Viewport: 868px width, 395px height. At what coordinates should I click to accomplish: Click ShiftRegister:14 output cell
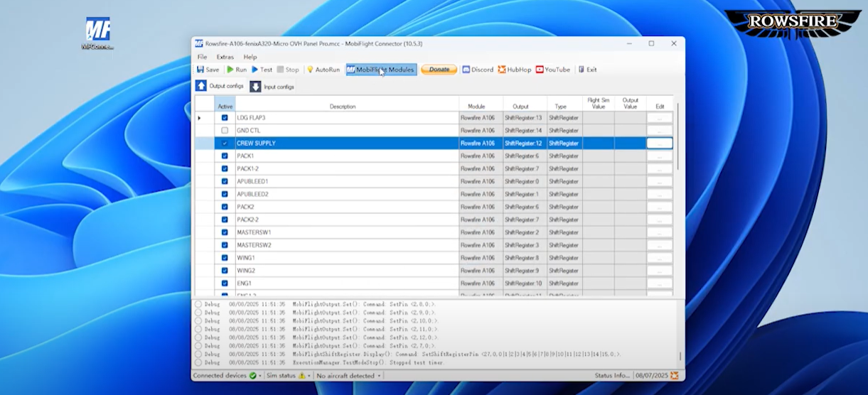click(525, 131)
